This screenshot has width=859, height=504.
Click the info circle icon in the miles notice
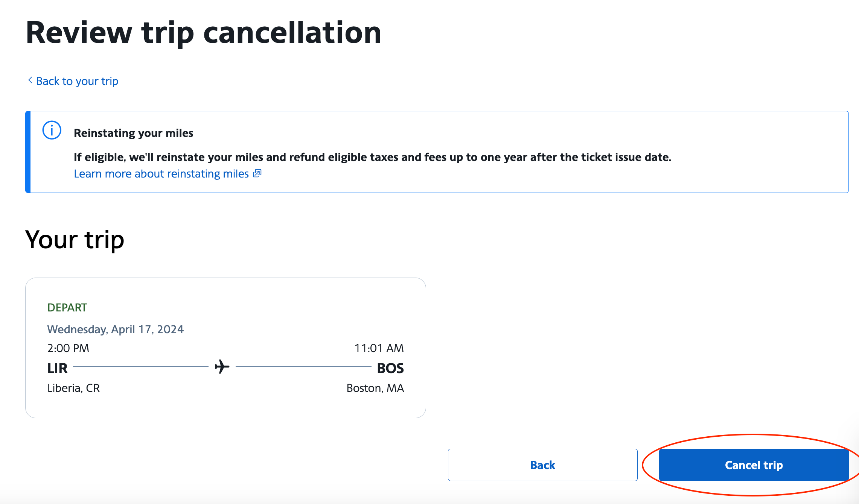(x=52, y=130)
